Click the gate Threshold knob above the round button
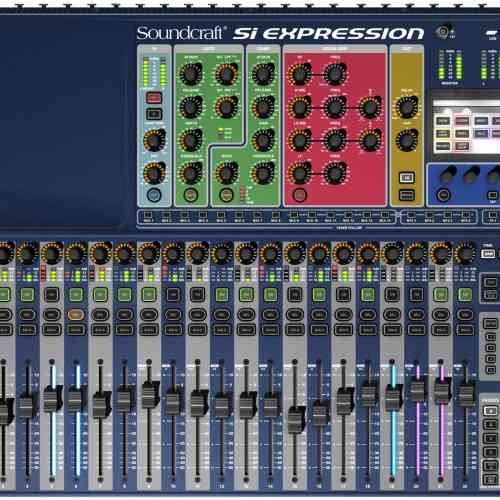The height and width of the screenshot is (500, 500). pyautogui.click(x=191, y=173)
